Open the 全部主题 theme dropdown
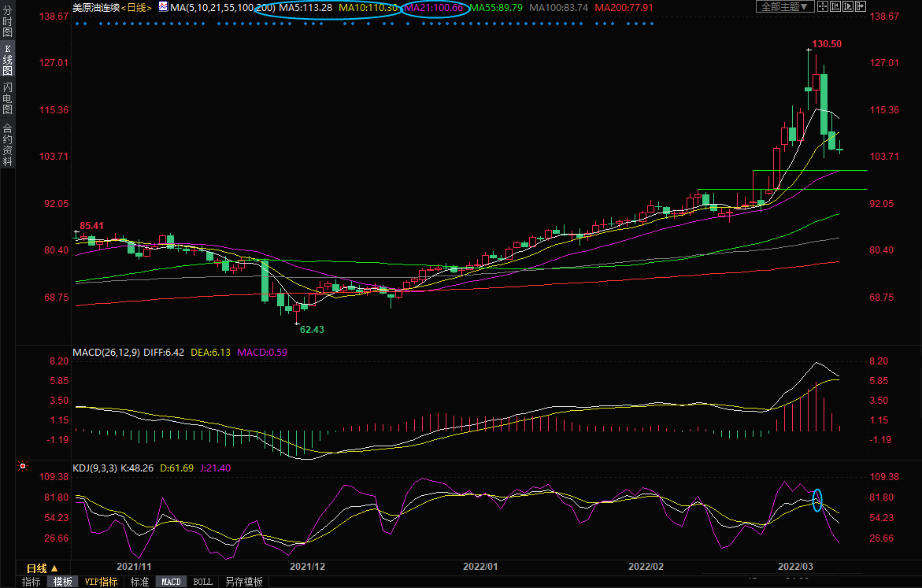The height and width of the screenshot is (588, 922). 784,6
